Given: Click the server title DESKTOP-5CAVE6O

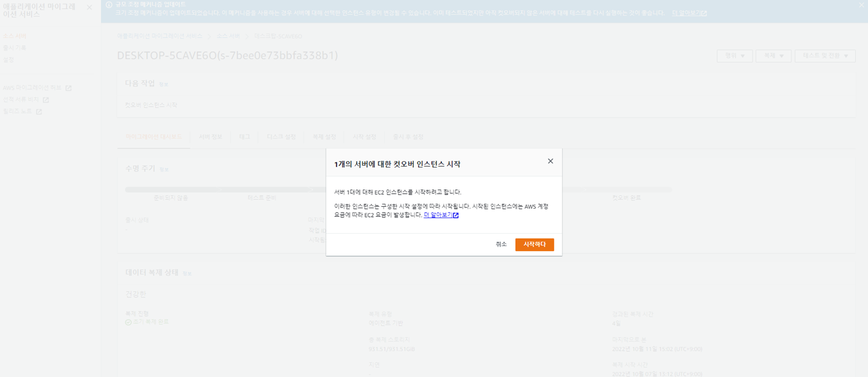Looking at the screenshot, I should tap(228, 55).
